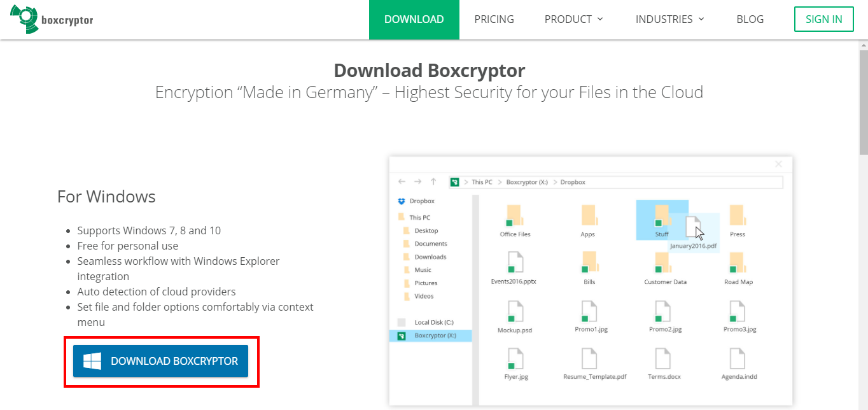Go to the PRICING page
The width and height of the screenshot is (868, 410).
coord(494,19)
